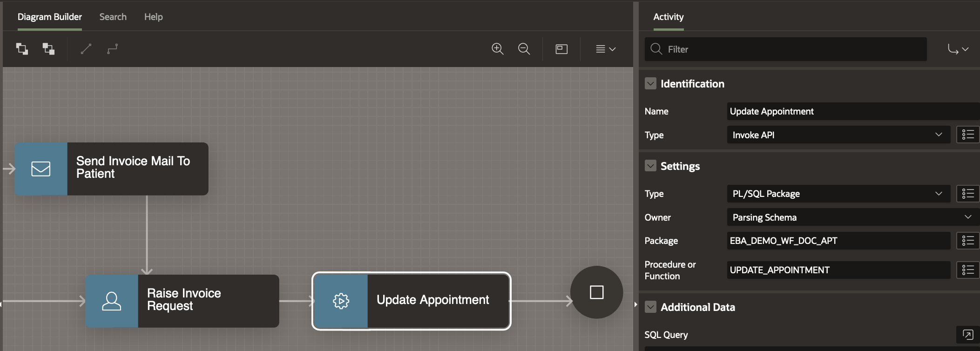Switch to the Diagram Builder tab
The height and width of the screenshot is (351, 980).
pos(50,17)
